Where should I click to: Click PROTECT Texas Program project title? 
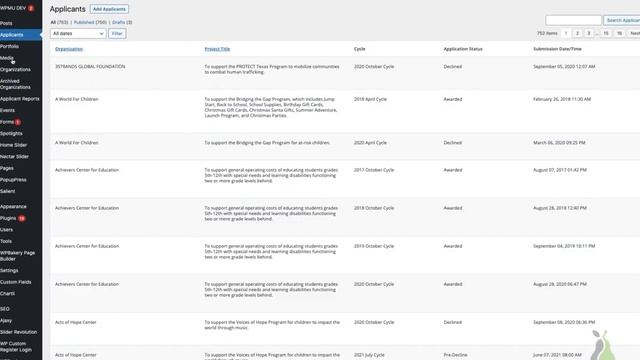pos(272,69)
